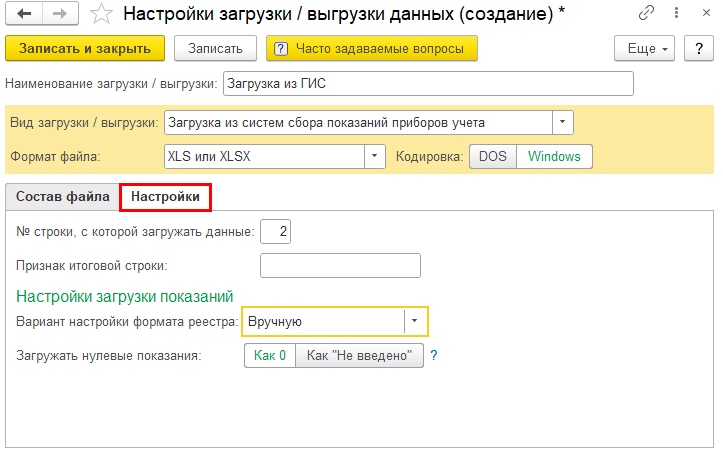Open the Еще dropdown menu
The image size is (723, 452).
(644, 48)
